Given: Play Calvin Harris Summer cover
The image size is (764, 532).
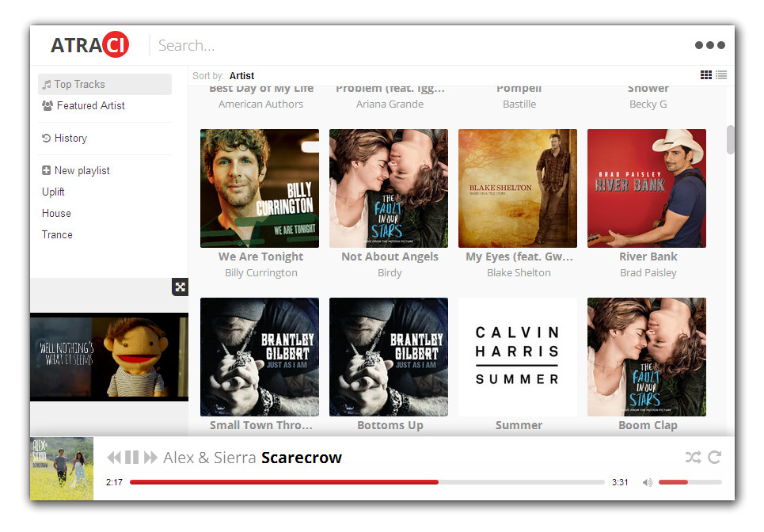Looking at the screenshot, I should [518, 357].
